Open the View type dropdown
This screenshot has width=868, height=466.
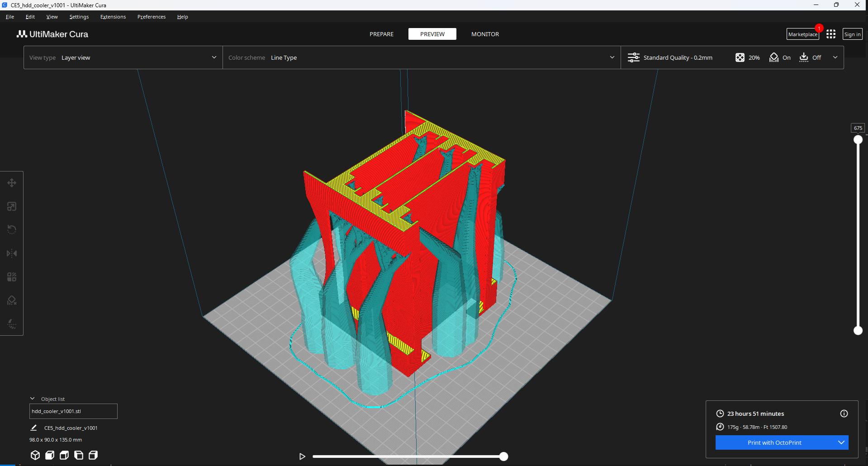[x=123, y=57]
